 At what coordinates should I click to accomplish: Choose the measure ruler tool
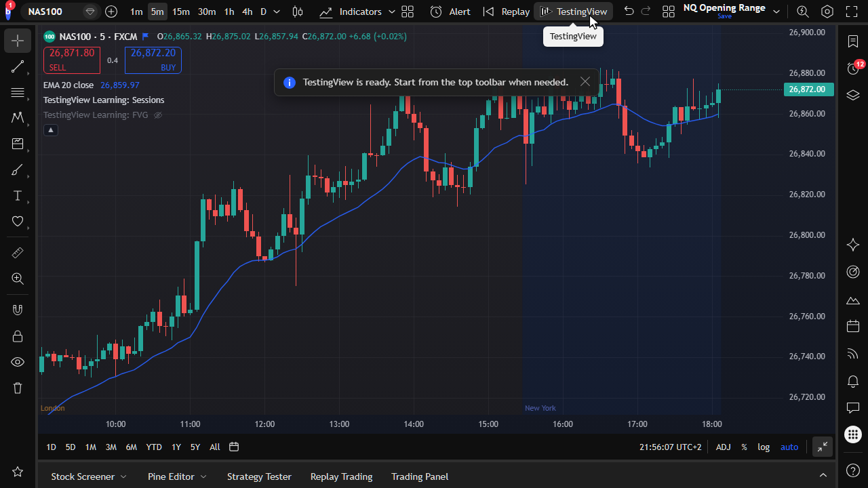[x=18, y=253]
